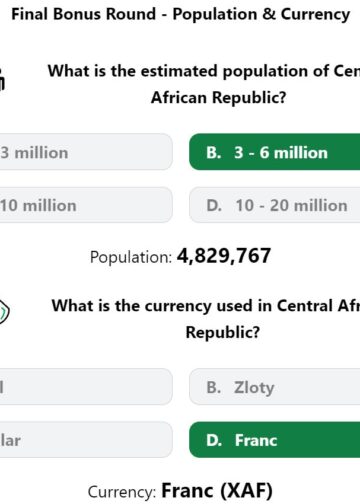
Task: Click the population icon beside first question
Action: [3, 80]
